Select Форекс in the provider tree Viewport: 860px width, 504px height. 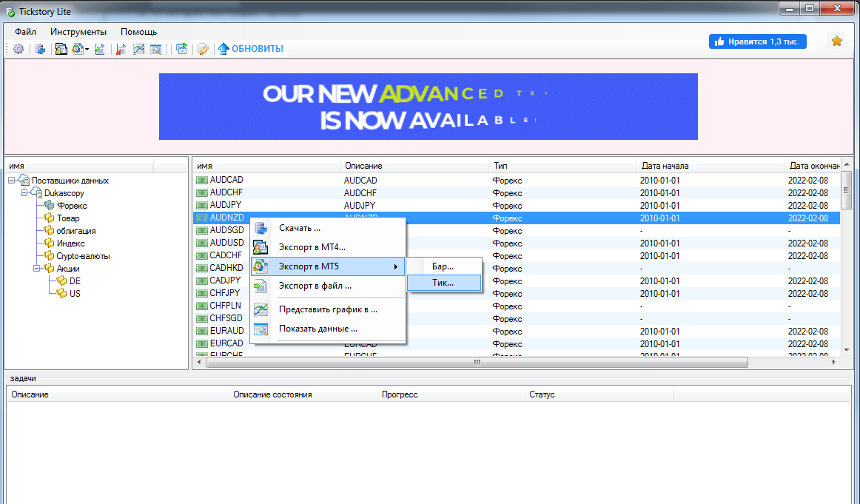(72, 206)
